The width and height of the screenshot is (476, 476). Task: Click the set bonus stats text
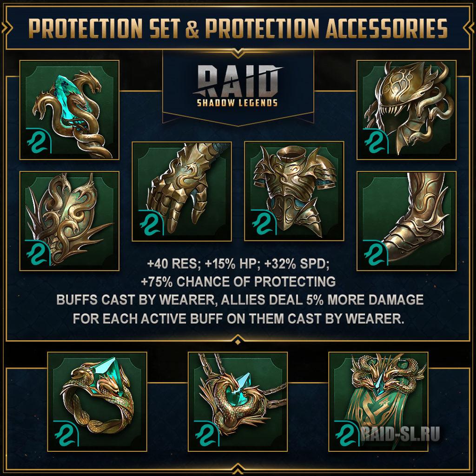239,291
